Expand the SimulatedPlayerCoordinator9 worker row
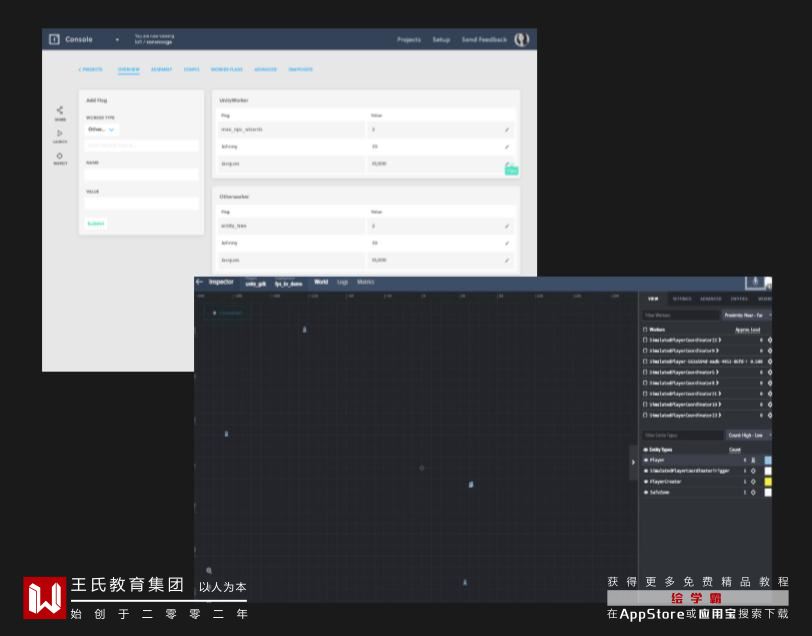 tap(718, 351)
